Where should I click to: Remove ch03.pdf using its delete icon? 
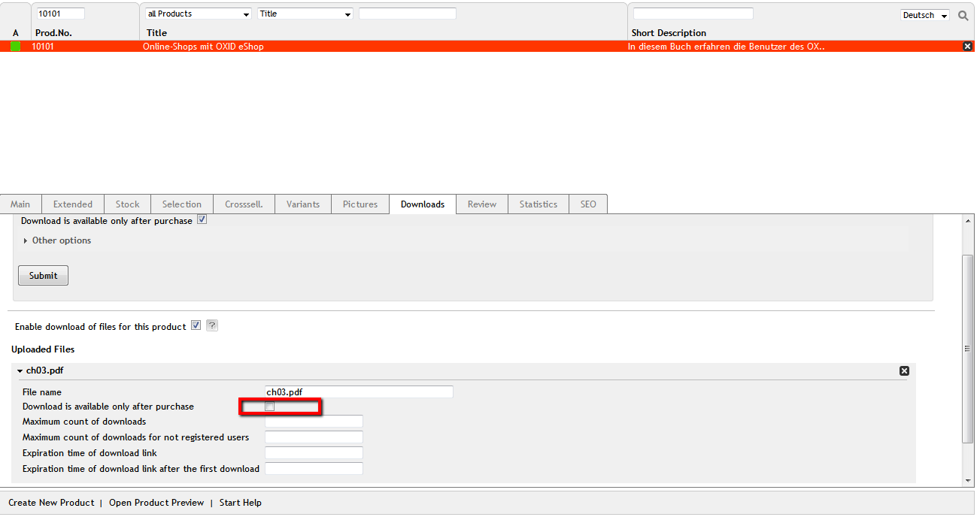coord(904,370)
